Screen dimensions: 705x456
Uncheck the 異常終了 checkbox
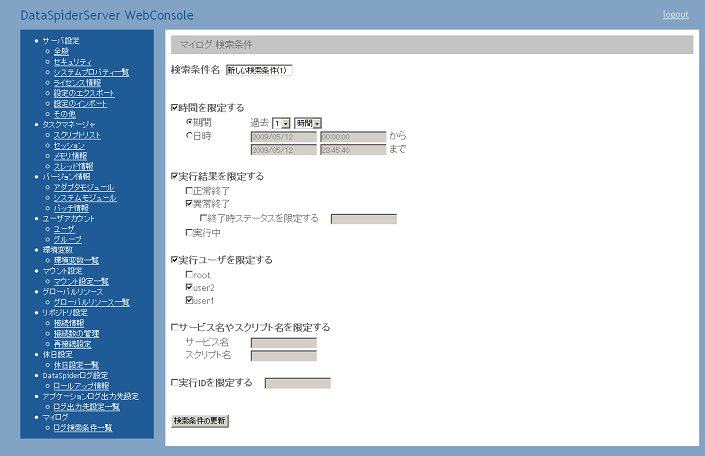click(x=189, y=203)
